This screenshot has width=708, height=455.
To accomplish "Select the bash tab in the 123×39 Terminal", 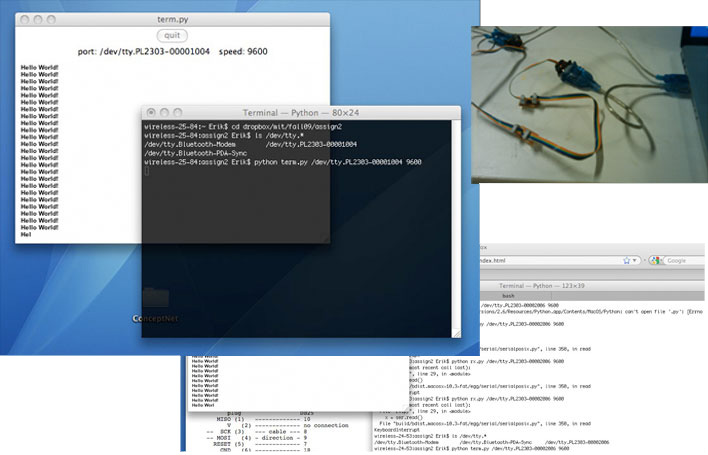I will (x=508, y=295).
